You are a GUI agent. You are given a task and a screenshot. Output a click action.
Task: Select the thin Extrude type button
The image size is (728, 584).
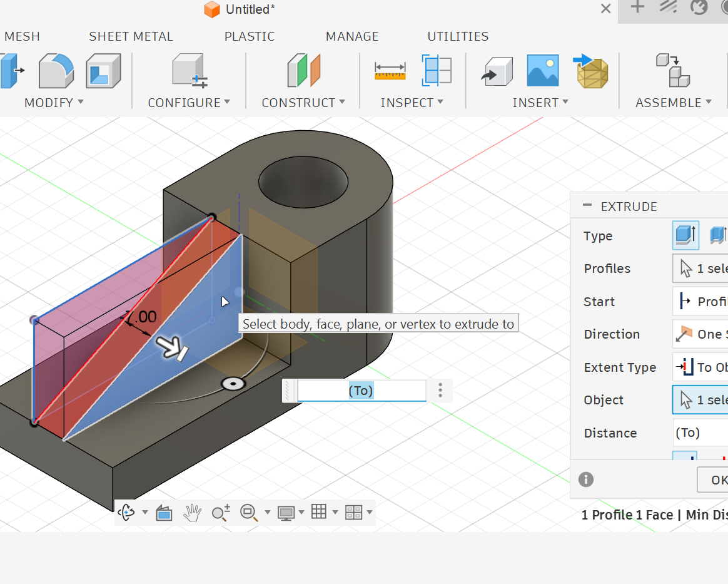(x=718, y=235)
